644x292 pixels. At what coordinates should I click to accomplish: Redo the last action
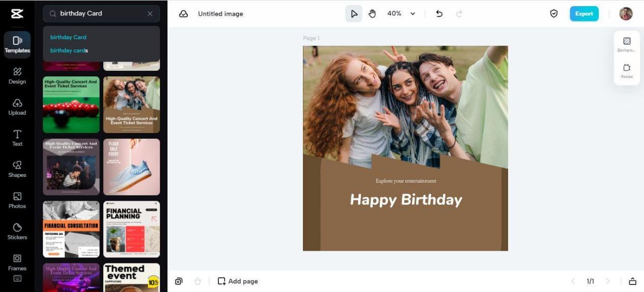459,14
